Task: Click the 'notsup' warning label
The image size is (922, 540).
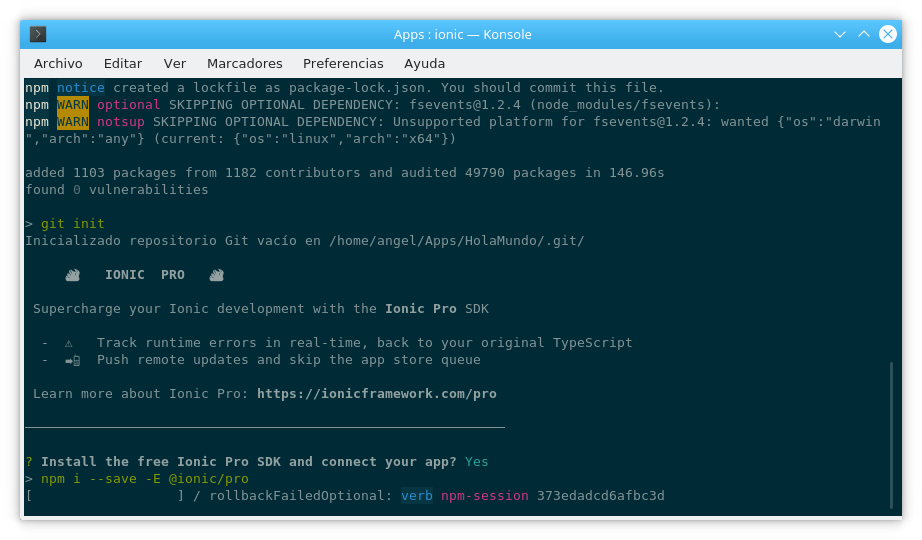Action: point(121,122)
